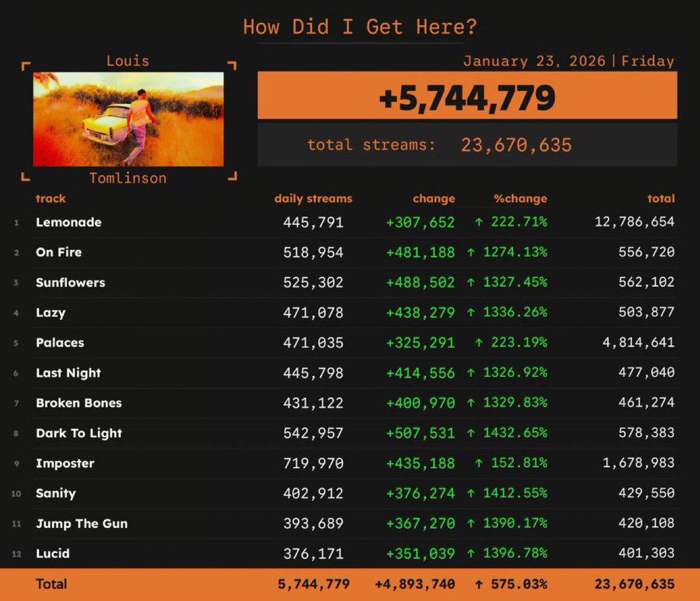Click the 'How Did I Get Here?' title
700x601 pixels.
click(360, 27)
